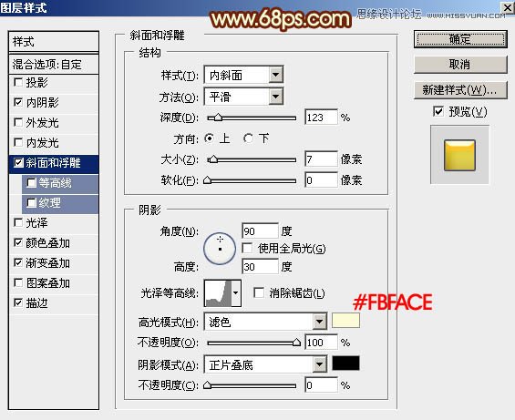Close the 图层样式 dialog window
This screenshot has width=515, height=420.
(507, 7)
